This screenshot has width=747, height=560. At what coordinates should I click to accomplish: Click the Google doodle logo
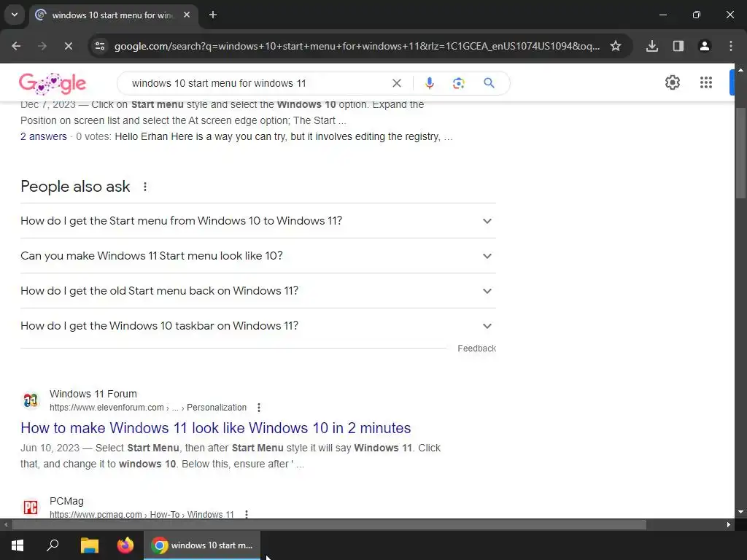coord(53,84)
